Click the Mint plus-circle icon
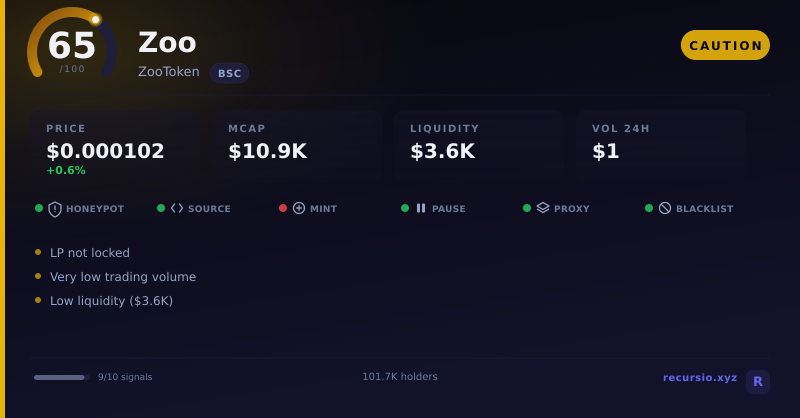The image size is (800, 418). click(299, 208)
